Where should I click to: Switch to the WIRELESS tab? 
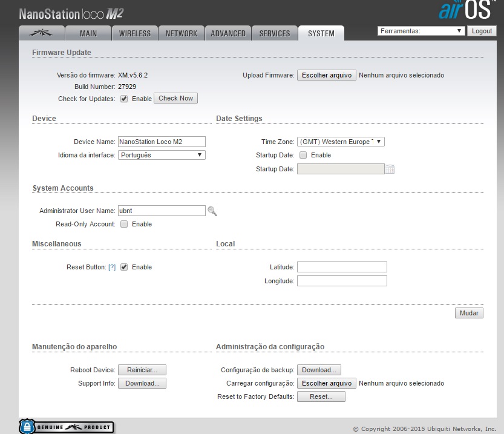click(x=135, y=33)
